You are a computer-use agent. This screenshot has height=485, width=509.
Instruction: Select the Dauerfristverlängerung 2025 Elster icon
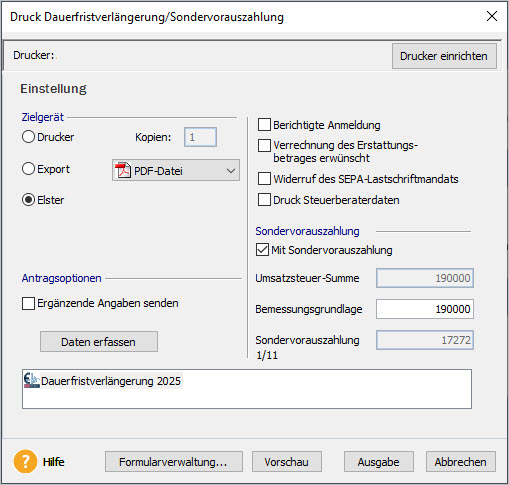tap(32, 380)
